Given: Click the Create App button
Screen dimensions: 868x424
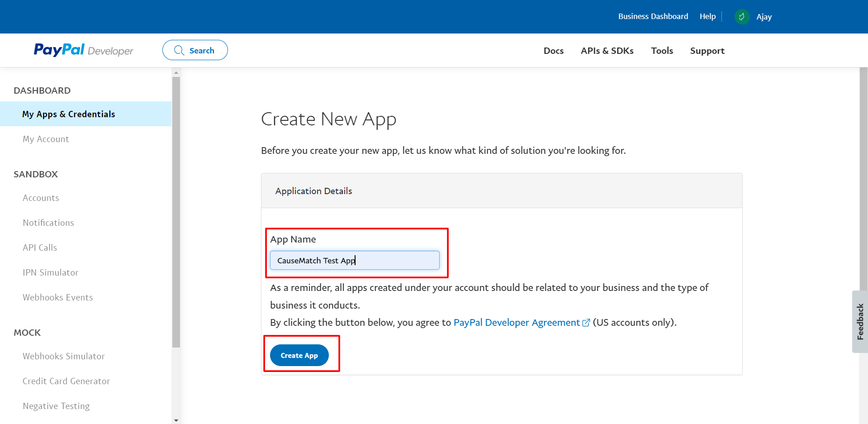Looking at the screenshot, I should click(x=299, y=355).
